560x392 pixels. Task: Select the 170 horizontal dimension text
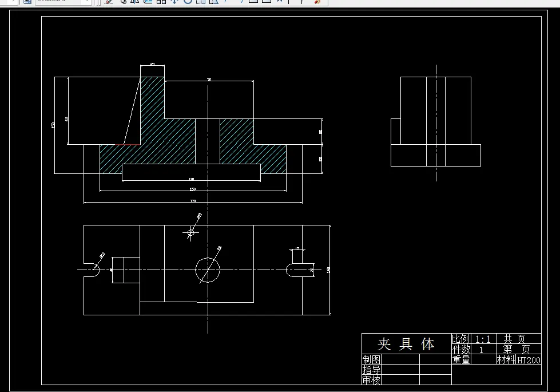(193, 201)
